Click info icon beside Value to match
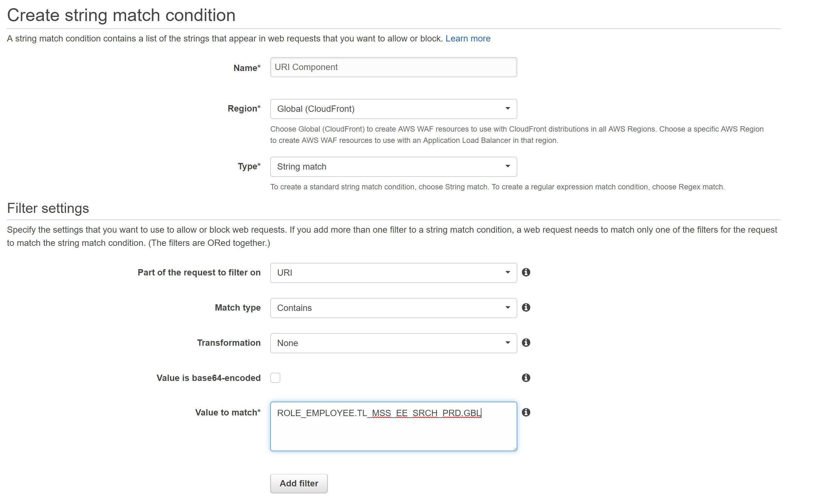Screen dimensions: 813x504 click(526, 412)
